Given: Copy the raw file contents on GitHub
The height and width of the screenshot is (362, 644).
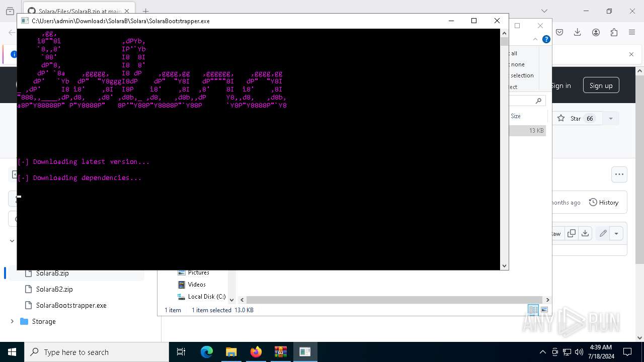Looking at the screenshot, I should click(x=572, y=233).
